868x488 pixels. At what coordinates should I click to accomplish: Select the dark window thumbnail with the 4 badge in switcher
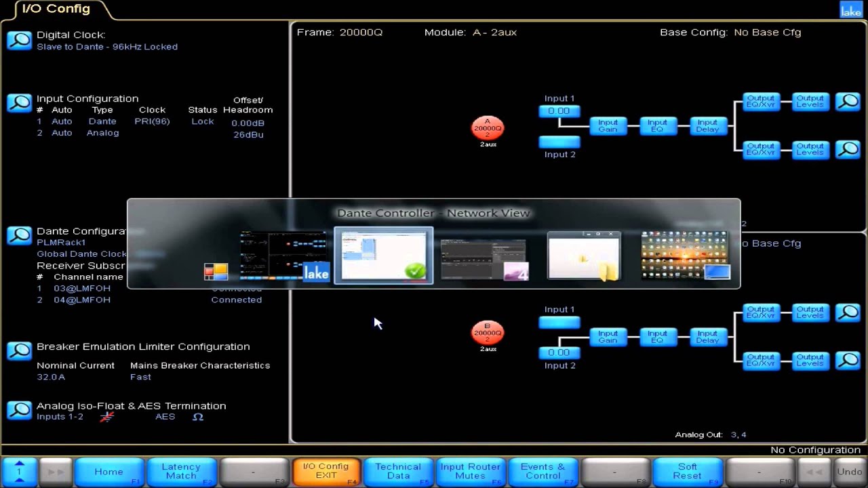click(484, 260)
